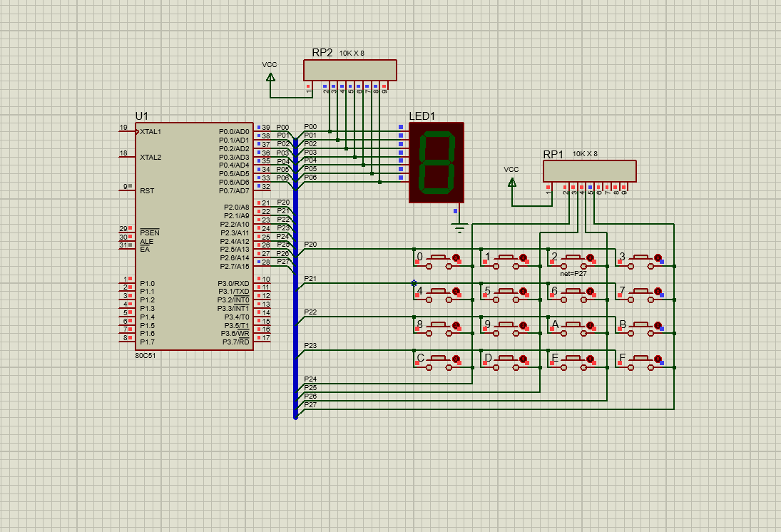Click the 'U1' component reference label
Screen dimensions: 781x532
pos(141,116)
